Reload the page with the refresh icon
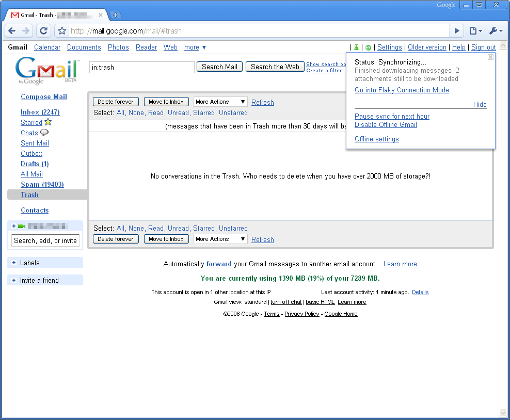This screenshot has width=510, height=420. pyautogui.click(x=43, y=31)
